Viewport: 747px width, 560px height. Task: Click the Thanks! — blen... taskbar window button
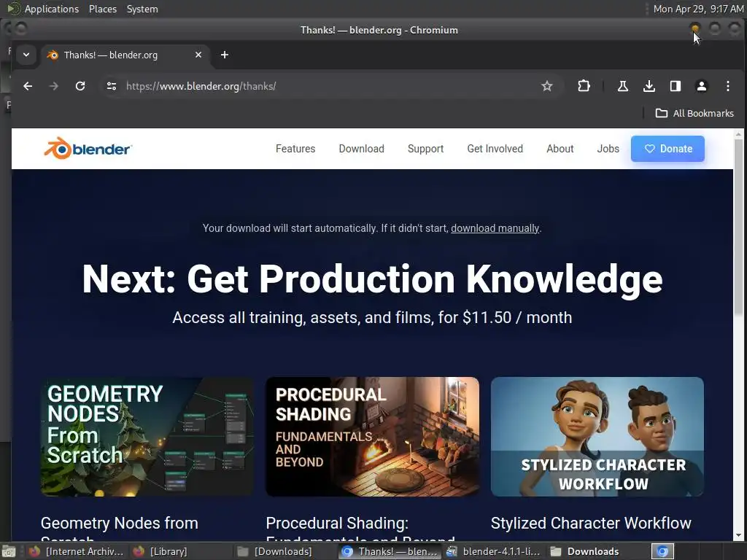click(390, 551)
